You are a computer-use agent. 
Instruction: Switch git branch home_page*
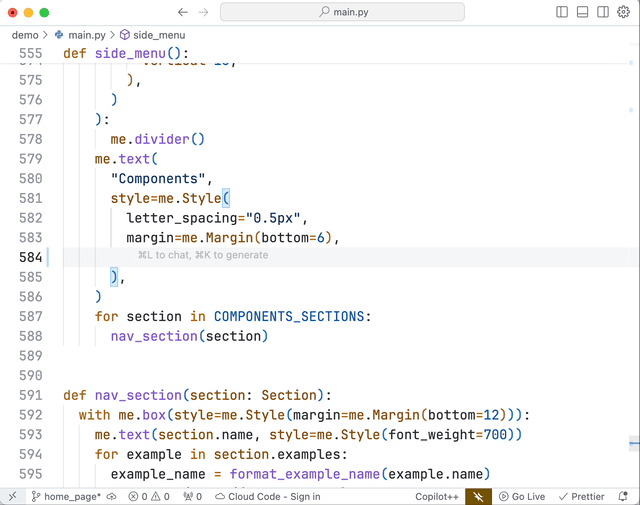(66, 496)
